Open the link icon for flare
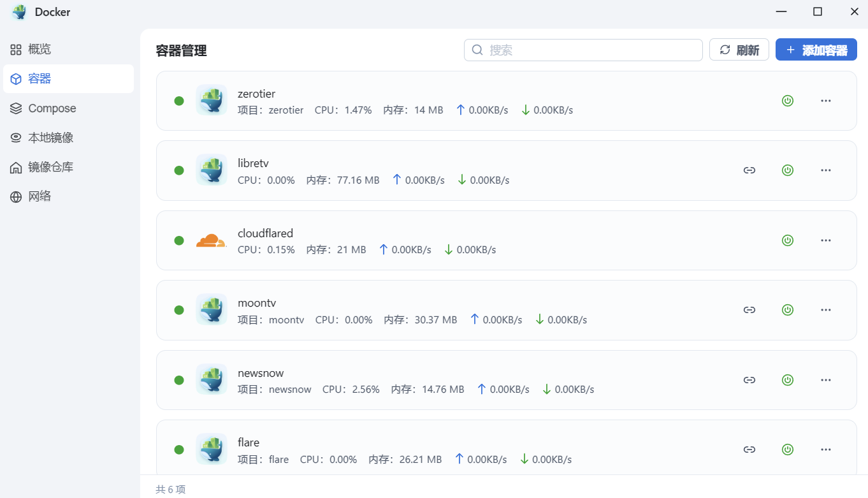The image size is (868, 498). tap(749, 450)
